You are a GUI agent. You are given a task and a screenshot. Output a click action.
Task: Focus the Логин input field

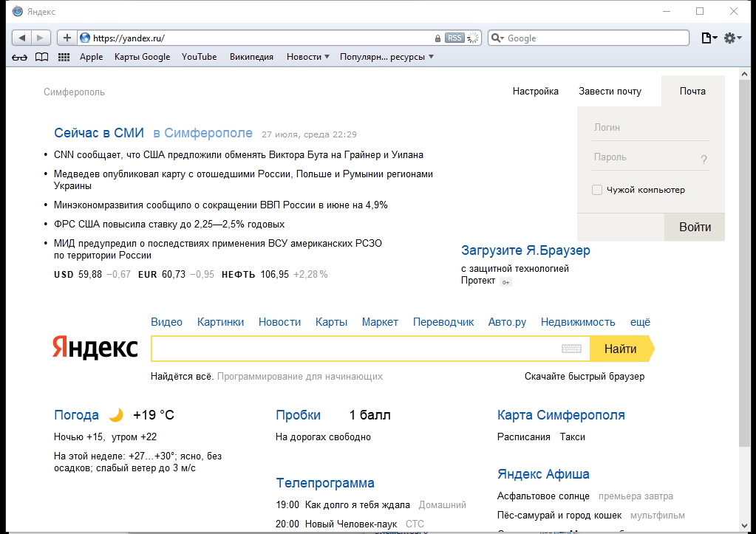(x=651, y=128)
